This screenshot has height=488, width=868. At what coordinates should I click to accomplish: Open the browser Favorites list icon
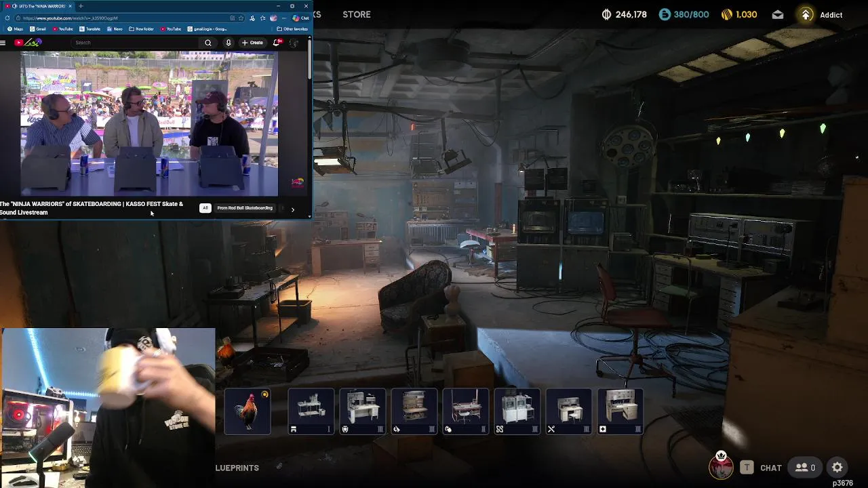pos(262,18)
